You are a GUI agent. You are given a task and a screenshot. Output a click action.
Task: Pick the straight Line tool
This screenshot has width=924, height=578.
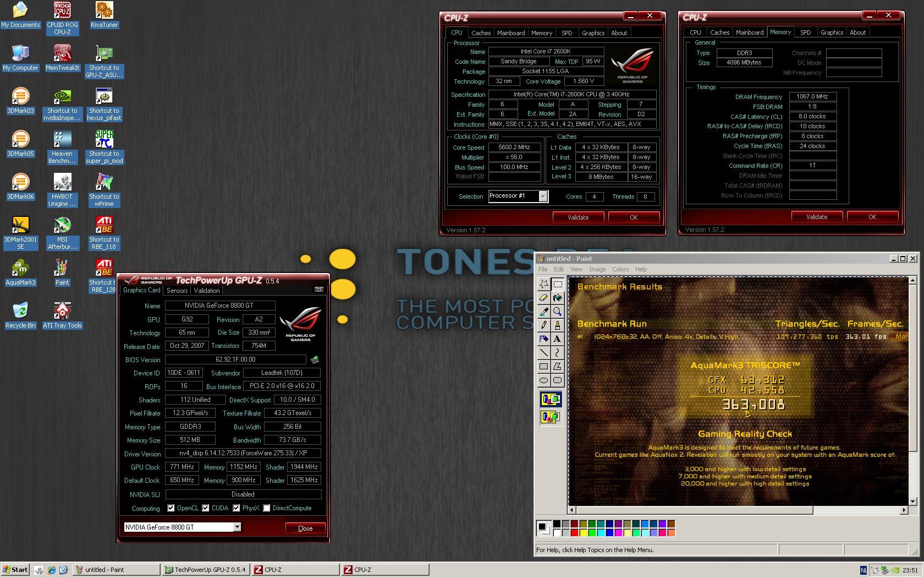point(543,353)
